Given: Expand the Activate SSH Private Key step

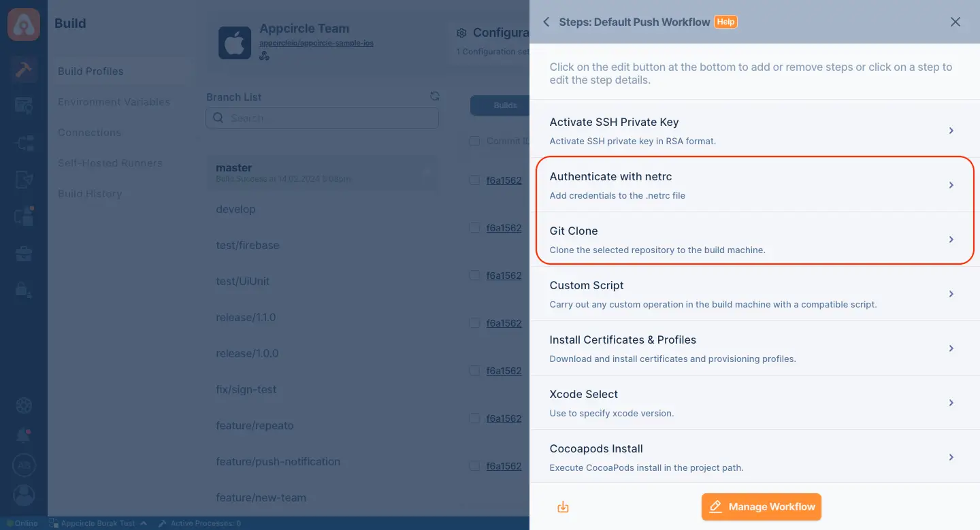Looking at the screenshot, I should point(755,131).
